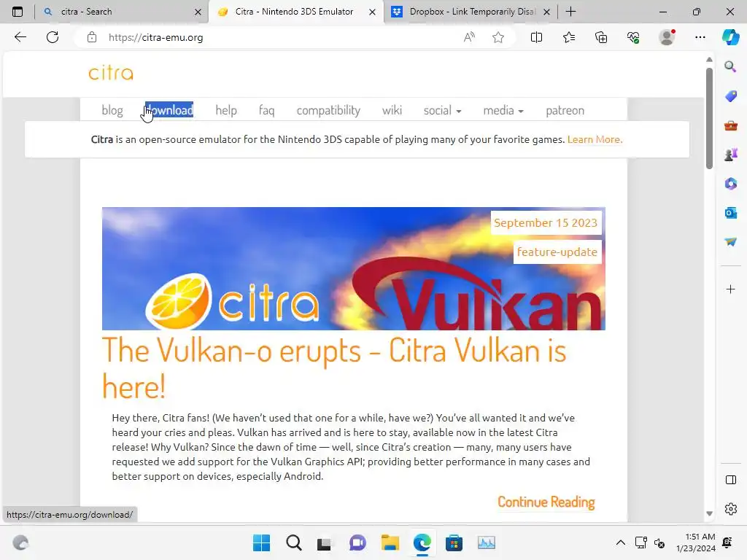The image size is (747, 560).
Task: Close the Dropbox tab
Action: pyautogui.click(x=547, y=12)
